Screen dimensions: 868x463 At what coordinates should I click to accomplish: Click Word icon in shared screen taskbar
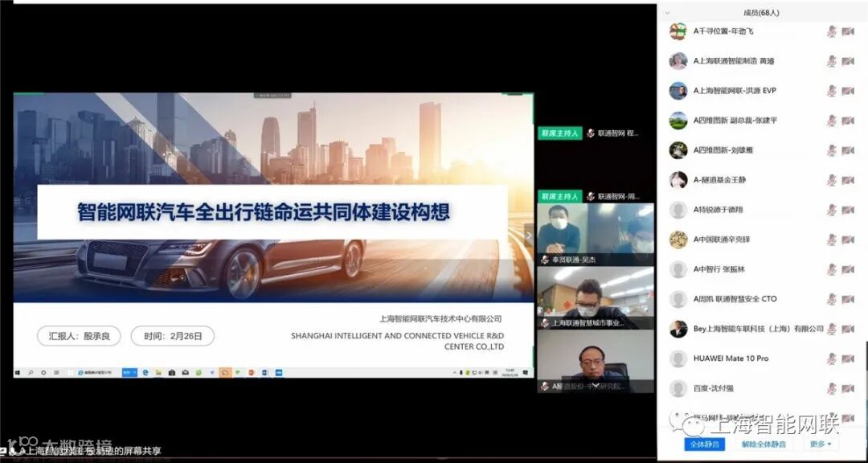pyautogui.click(x=264, y=373)
